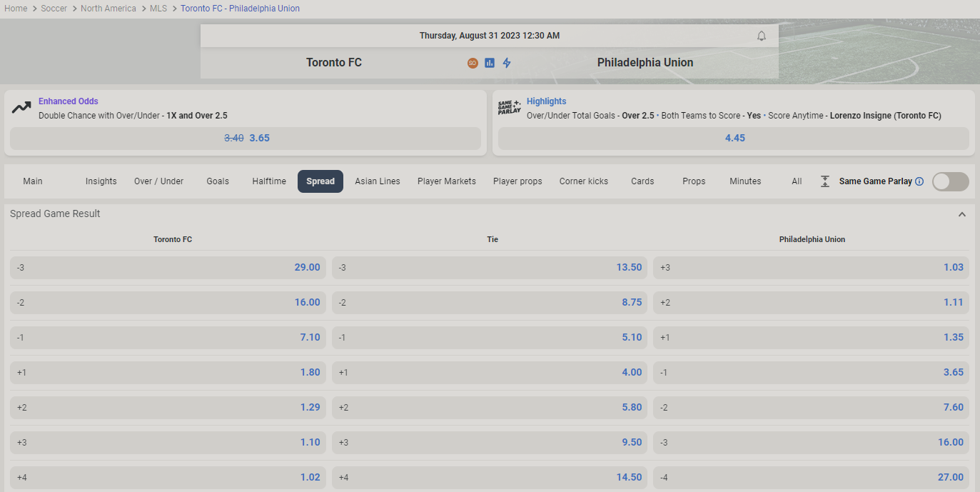
Task: Choose Toronto FC +3 at 1.10
Action: pos(168,443)
